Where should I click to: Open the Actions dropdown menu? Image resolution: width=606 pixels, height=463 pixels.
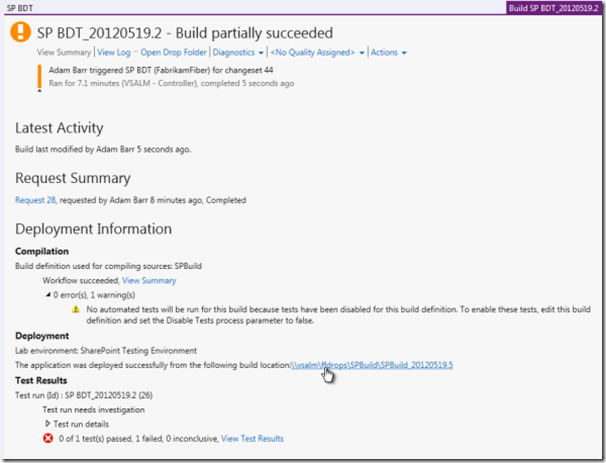(x=388, y=52)
